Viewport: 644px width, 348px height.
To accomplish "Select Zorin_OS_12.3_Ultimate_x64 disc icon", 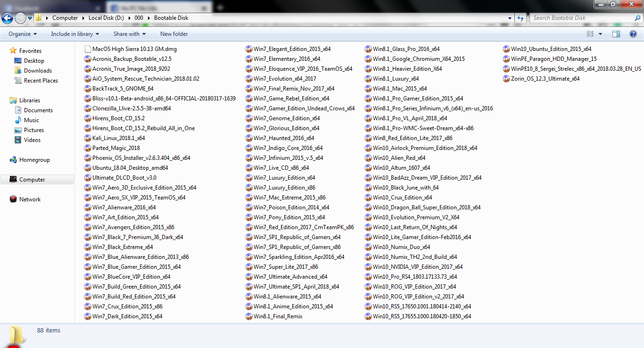I will (x=506, y=79).
